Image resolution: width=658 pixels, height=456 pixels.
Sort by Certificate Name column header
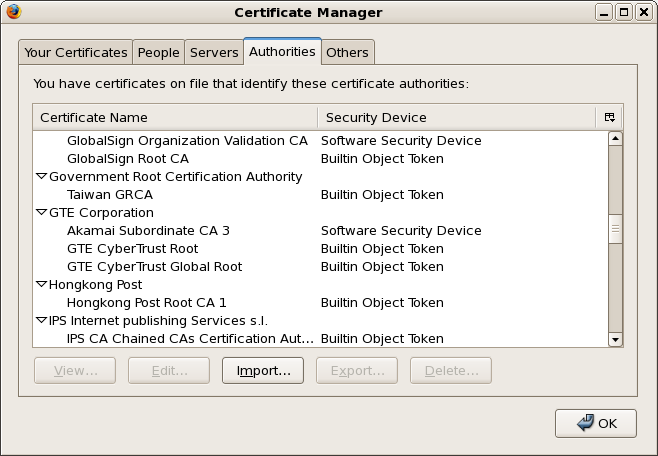click(x=175, y=117)
